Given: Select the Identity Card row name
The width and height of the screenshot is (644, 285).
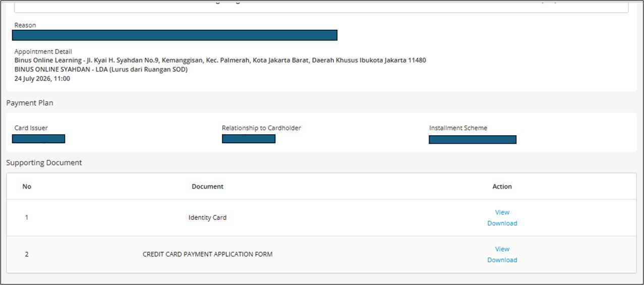Looking at the screenshot, I should [207, 218].
